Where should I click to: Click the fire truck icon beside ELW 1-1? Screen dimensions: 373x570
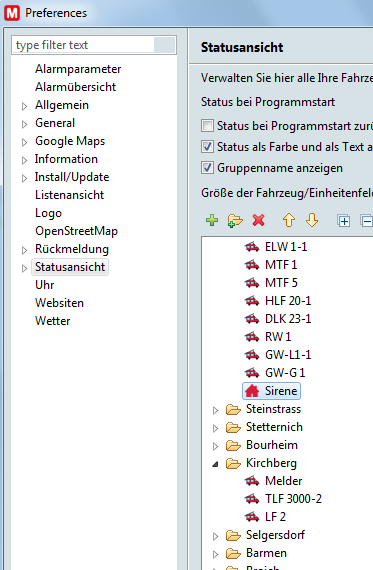[252, 247]
